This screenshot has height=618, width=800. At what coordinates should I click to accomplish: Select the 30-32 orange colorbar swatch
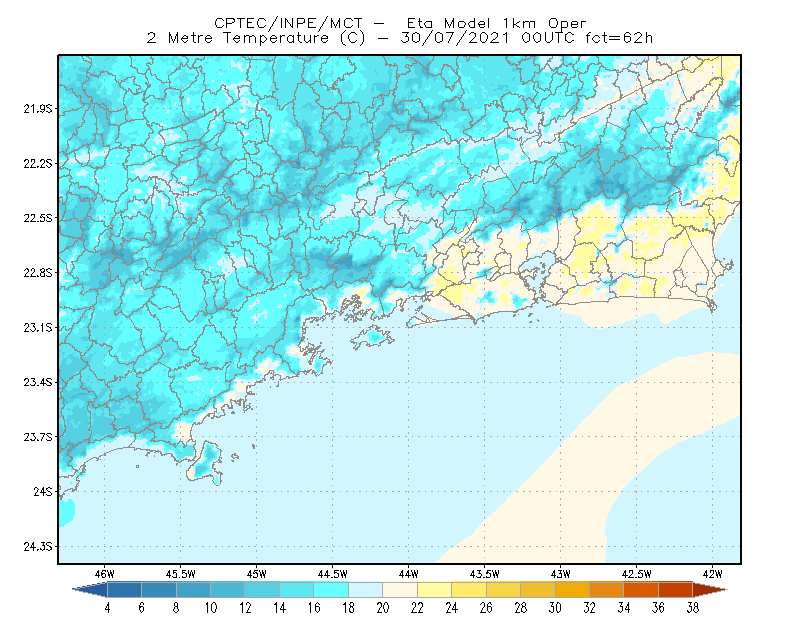(572, 589)
